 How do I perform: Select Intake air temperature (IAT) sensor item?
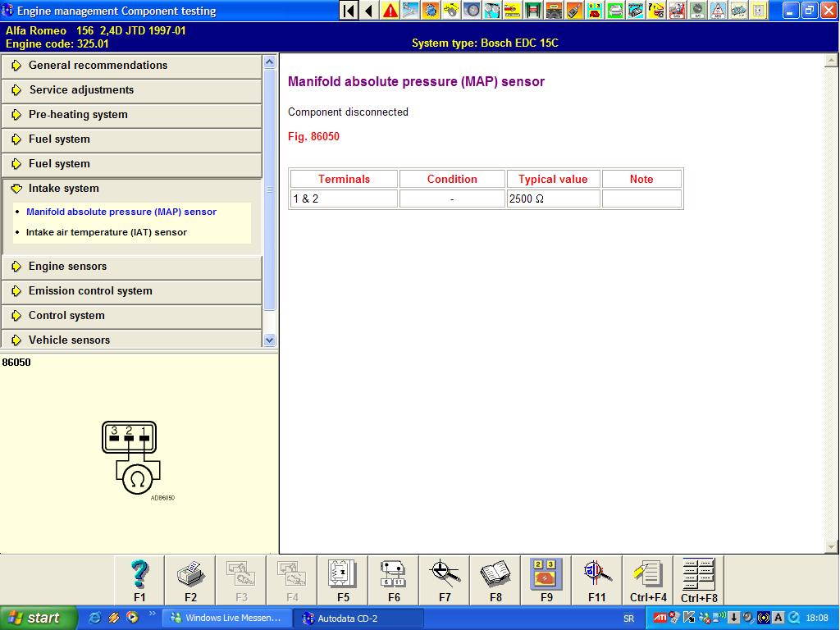click(107, 232)
